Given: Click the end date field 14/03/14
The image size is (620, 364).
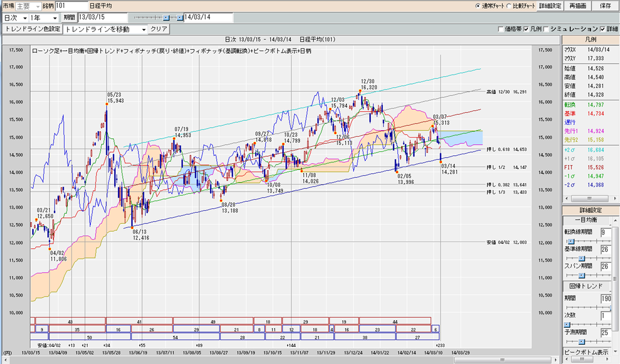Looking at the screenshot, I should coord(208,17).
